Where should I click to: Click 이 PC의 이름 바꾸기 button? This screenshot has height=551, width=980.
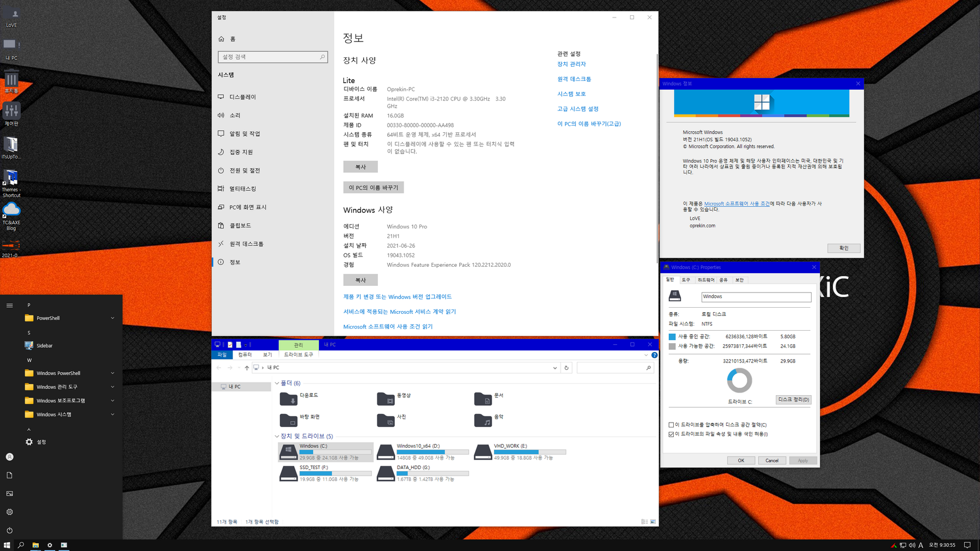tap(374, 187)
